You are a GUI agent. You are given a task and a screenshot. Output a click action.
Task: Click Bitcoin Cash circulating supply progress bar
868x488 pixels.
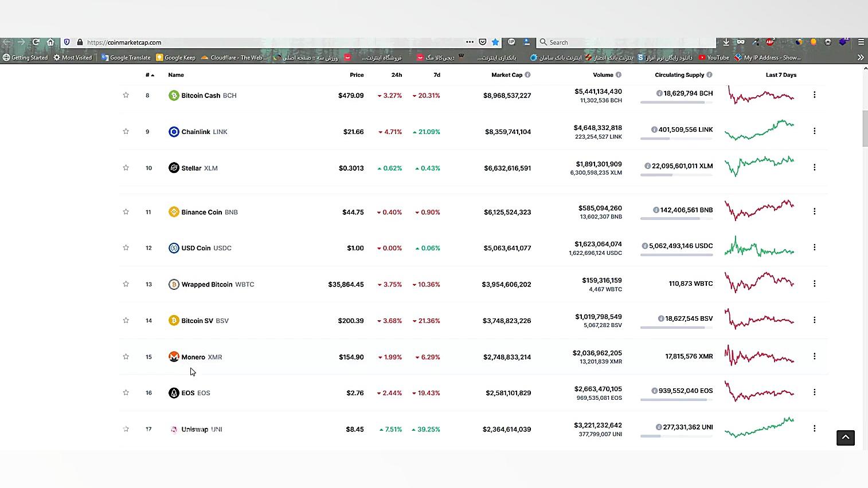pyautogui.click(x=677, y=102)
